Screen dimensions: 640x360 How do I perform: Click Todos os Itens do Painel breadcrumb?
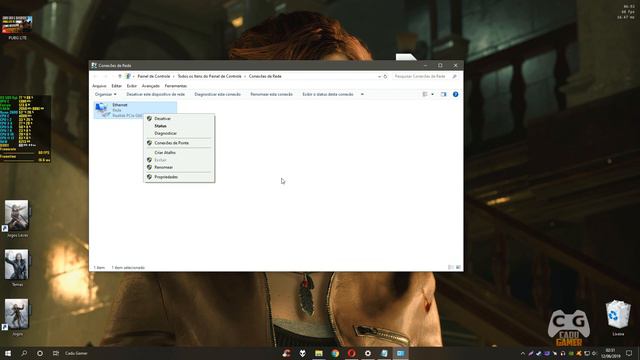(209, 76)
